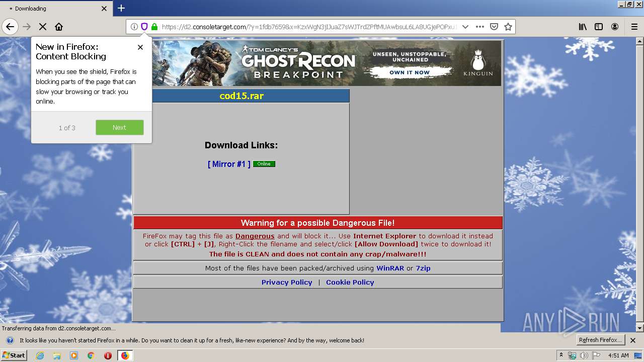Dismiss the Content Blocking tour popup
Screen dimensions: 644x362
140,47
